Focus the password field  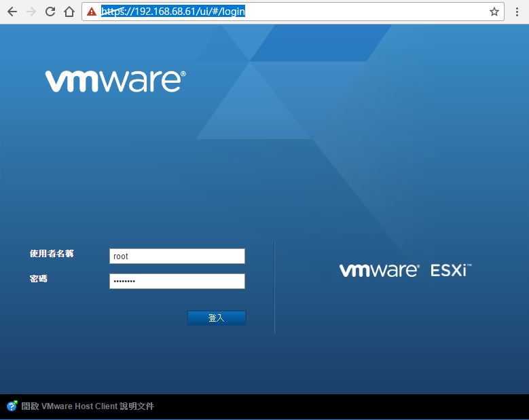[x=177, y=281]
